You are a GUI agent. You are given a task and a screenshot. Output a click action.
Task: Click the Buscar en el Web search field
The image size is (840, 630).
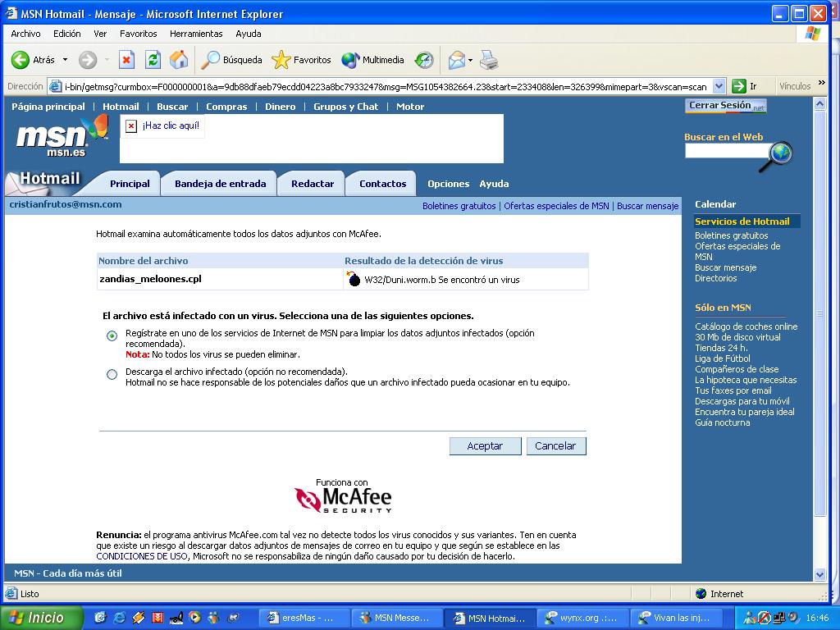(x=726, y=151)
